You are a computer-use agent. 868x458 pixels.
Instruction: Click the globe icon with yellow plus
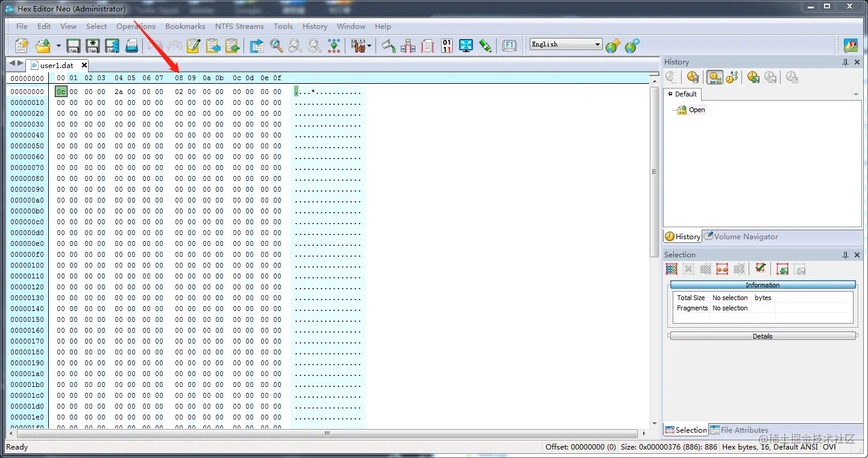612,46
